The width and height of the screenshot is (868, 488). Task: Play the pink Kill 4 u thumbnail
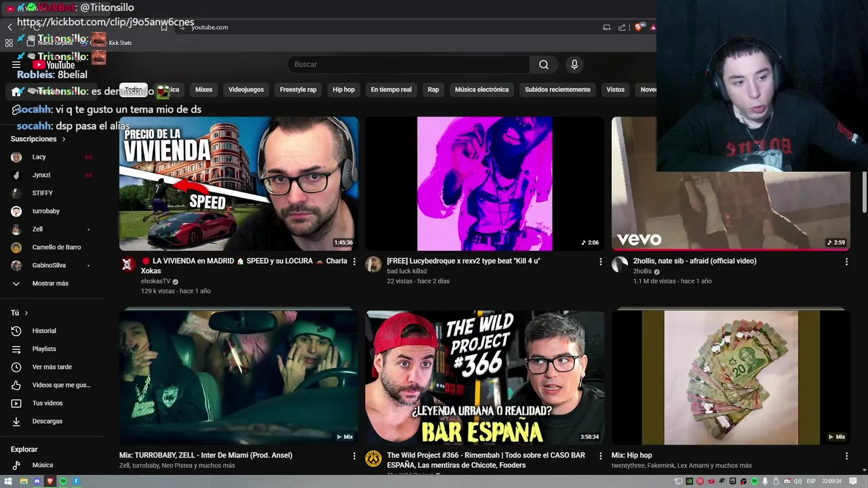pos(485,184)
